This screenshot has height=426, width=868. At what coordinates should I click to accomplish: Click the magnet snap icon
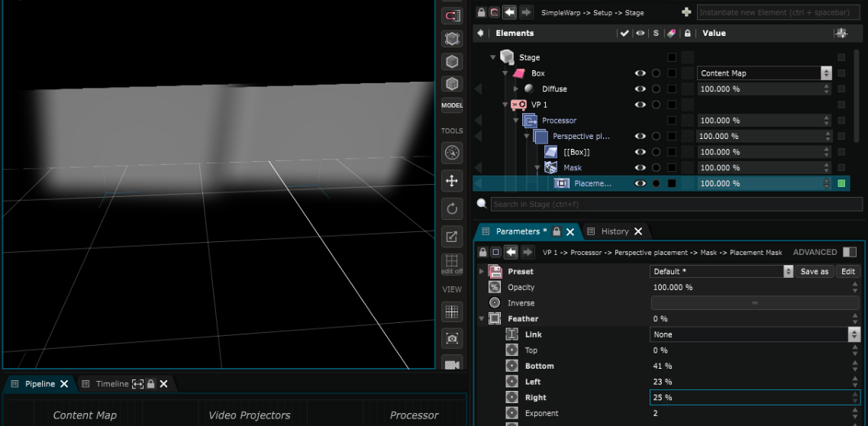[x=452, y=15]
